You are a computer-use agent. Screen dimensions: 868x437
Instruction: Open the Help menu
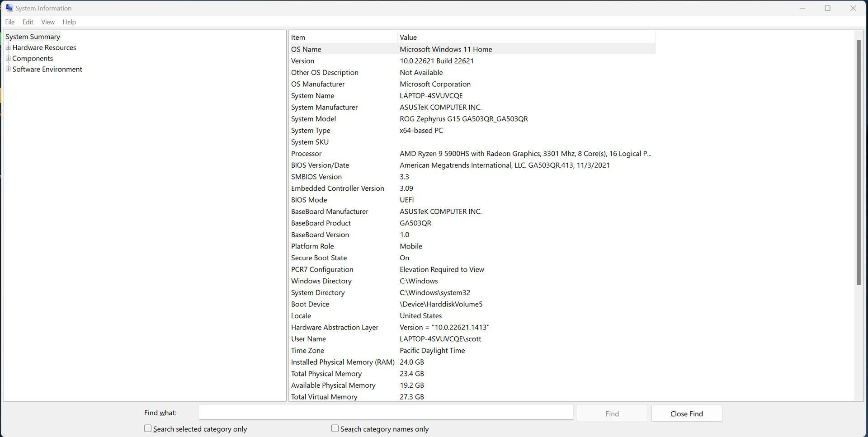[x=69, y=22]
